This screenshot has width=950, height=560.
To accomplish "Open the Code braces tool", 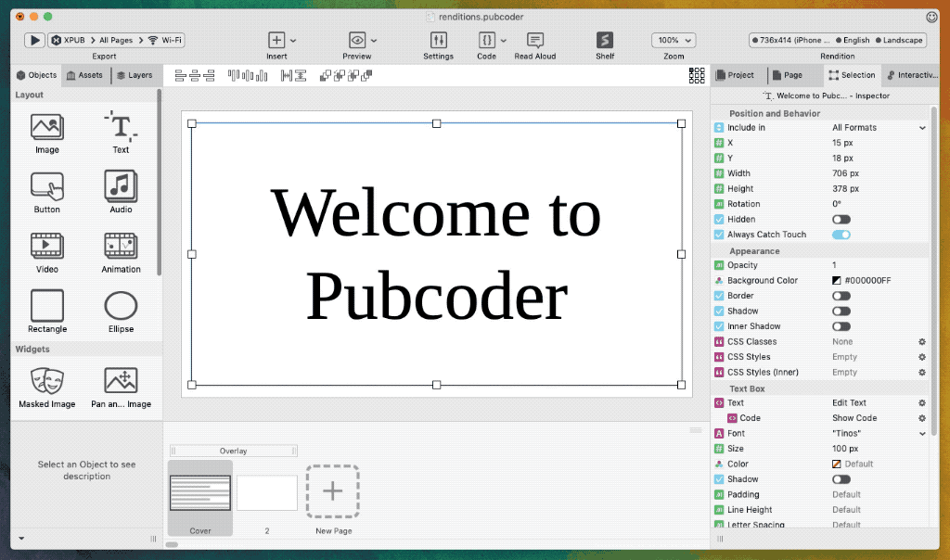I will click(x=486, y=40).
